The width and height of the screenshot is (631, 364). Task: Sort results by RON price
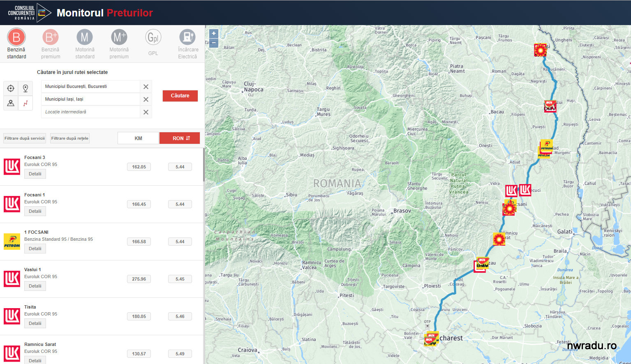coord(180,138)
